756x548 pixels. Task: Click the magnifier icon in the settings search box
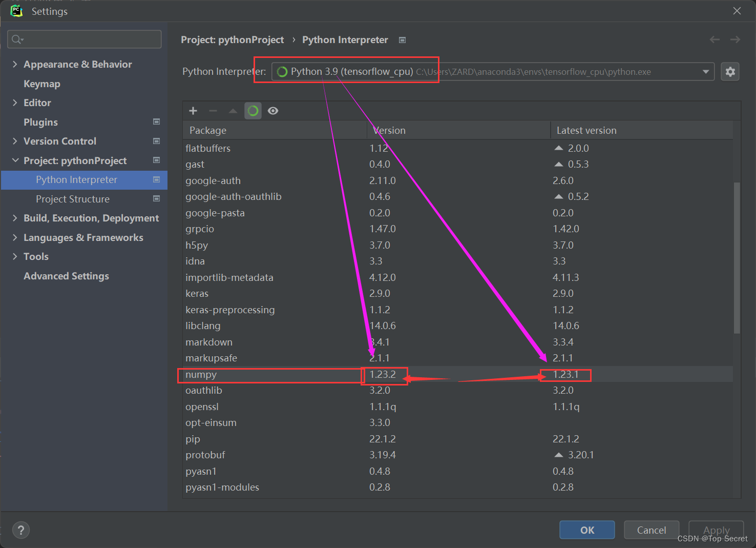point(17,39)
